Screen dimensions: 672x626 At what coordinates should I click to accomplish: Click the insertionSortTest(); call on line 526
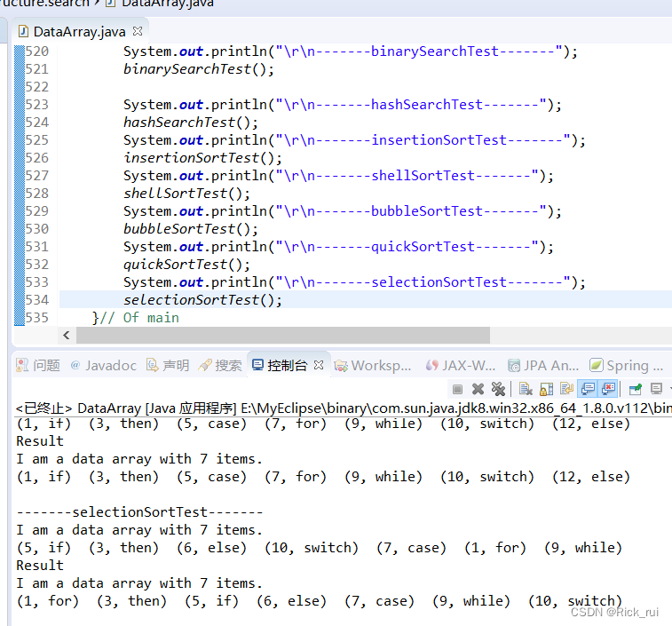coord(202,158)
